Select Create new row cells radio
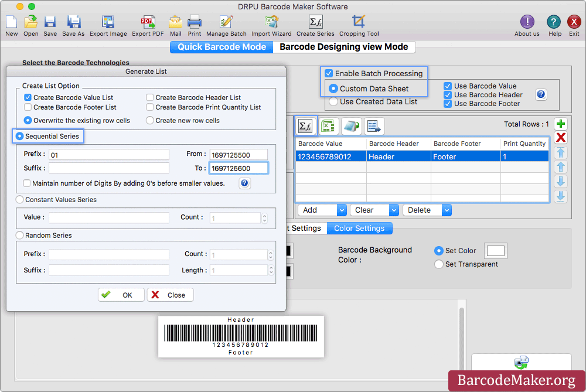The height and width of the screenshot is (392, 586). coord(150,120)
